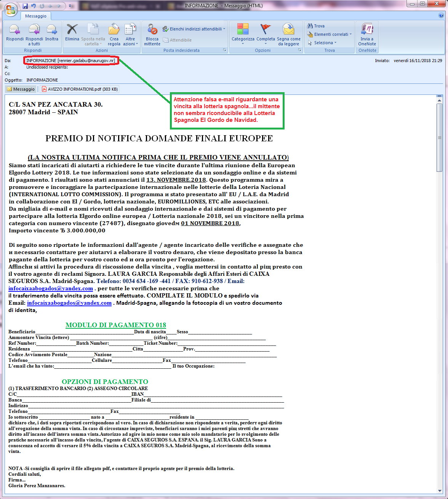
Task: Click sender INFORMAZIONE address in Da field
Action: coord(70,61)
